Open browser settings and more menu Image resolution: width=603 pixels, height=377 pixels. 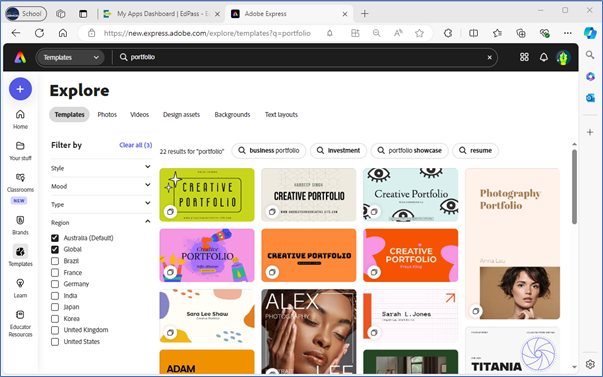tap(568, 33)
